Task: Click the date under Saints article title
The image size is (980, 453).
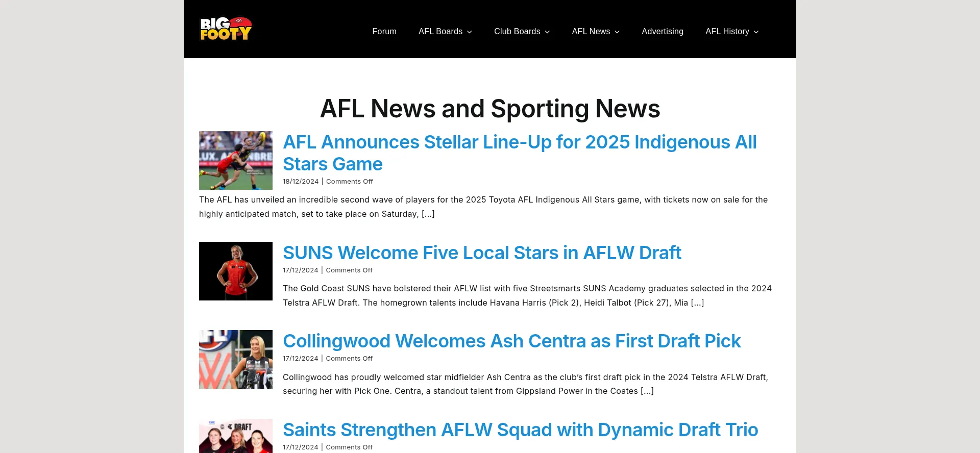Action: pos(301,447)
